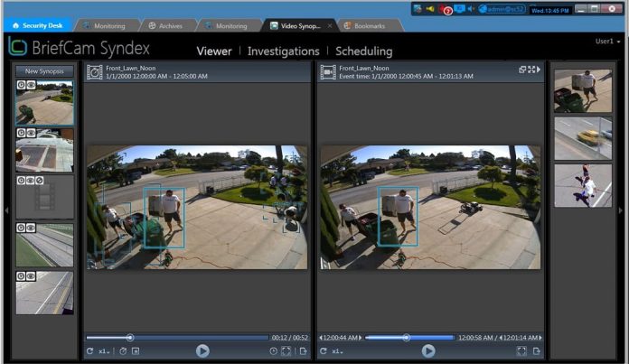Toggle eye icon on second synopsis thumbnail
629x364 pixels.
coord(30,133)
